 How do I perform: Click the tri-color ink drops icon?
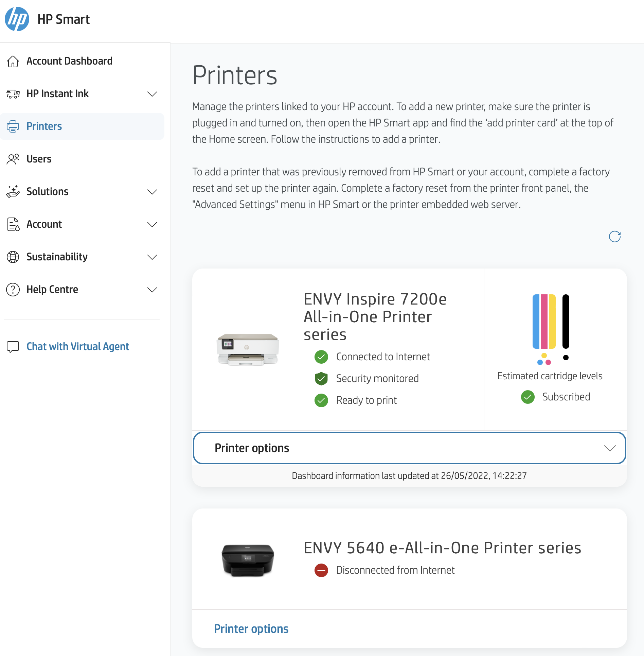click(x=544, y=359)
